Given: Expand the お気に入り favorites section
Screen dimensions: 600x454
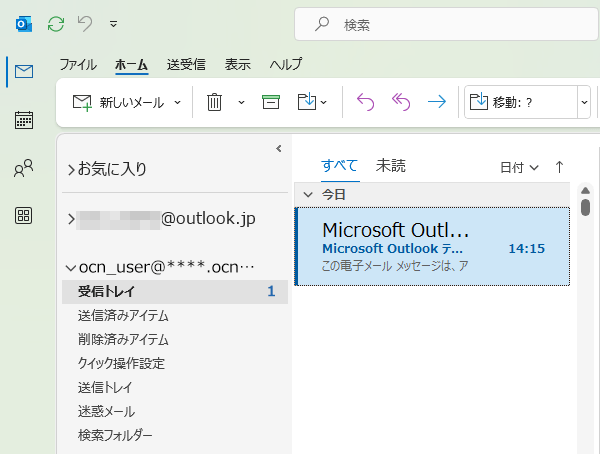Looking at the screenshot, I should click(x=71, y=170).
